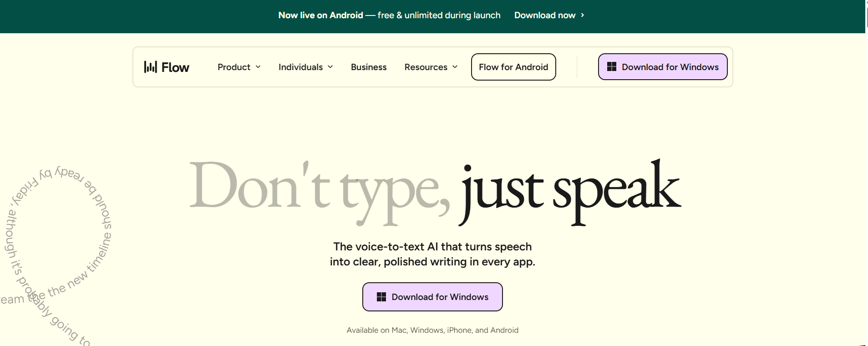The image size is (868, 346).
Task: Expand the chevron next to Product
Action: click(258, 67)
